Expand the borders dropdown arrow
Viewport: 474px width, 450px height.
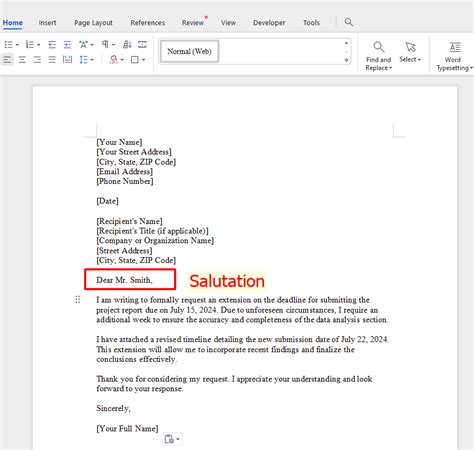point(144,60)
